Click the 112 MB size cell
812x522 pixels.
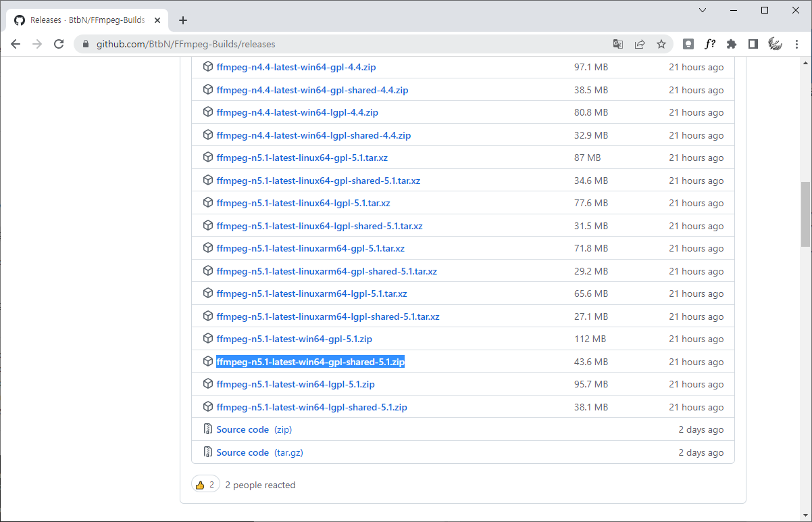590,339
